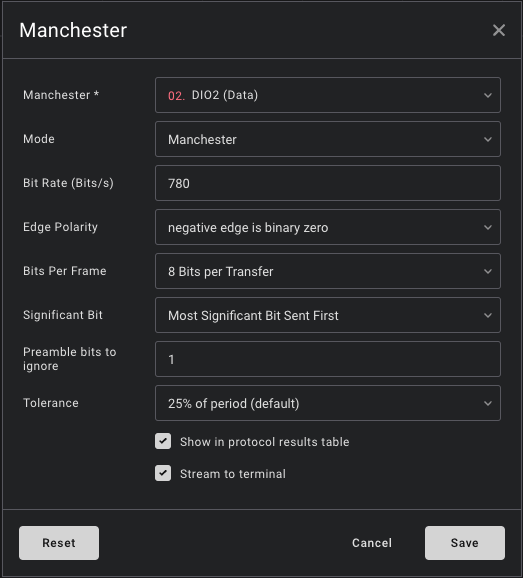Click the chevron arrow in the Mode box
The height and width of the screenshot is (578, 523).
pyautogui.click(x=488, y=140)
